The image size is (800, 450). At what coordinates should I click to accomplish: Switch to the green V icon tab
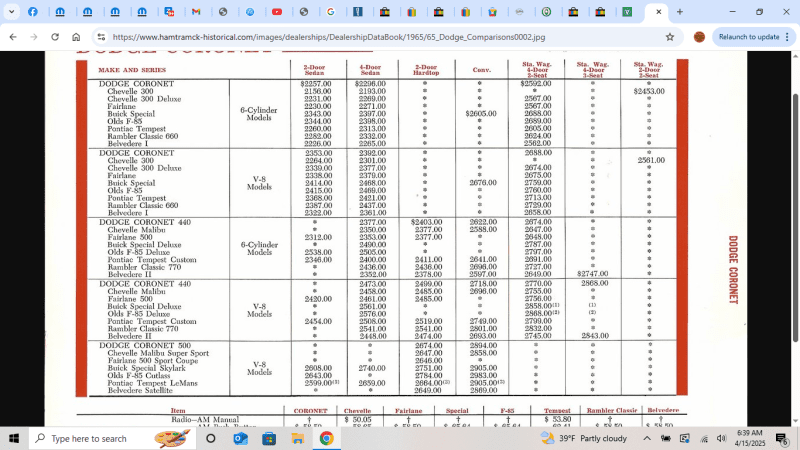(x=627, y=12)
